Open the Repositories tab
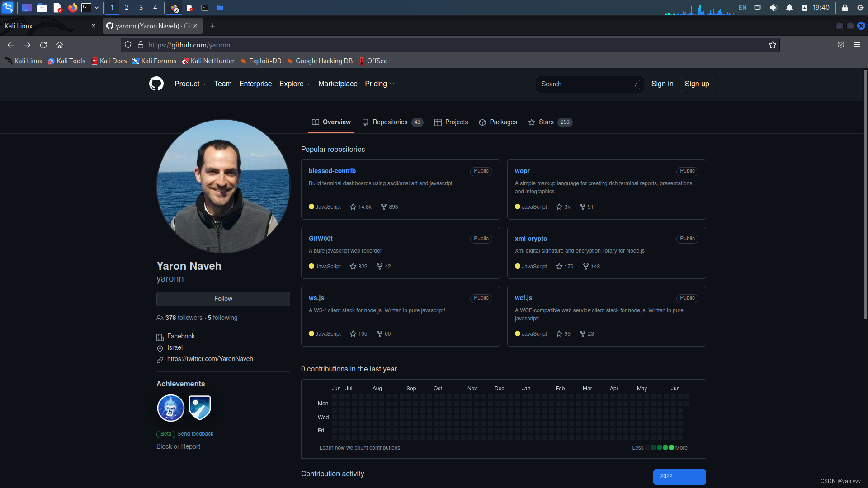 pyautogui.click(x=392, y=122)
